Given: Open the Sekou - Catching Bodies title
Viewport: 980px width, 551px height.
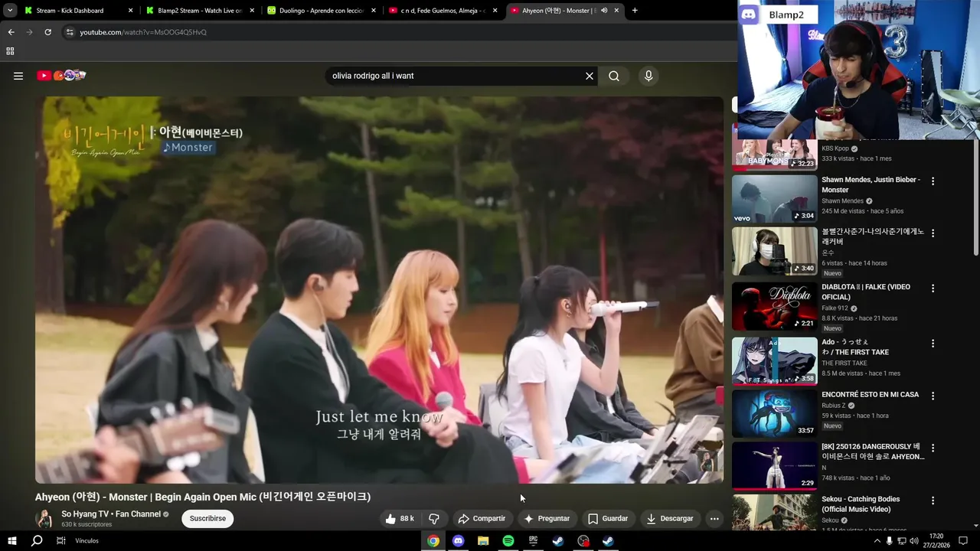Looking at the screenshot, I should [x=861, y=504].
